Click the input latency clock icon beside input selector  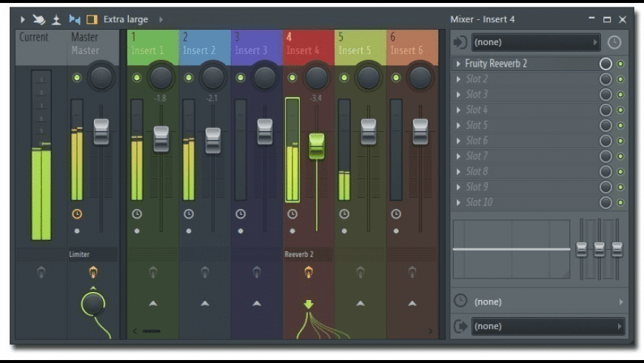pyautogui.click(x=614, y=43)
